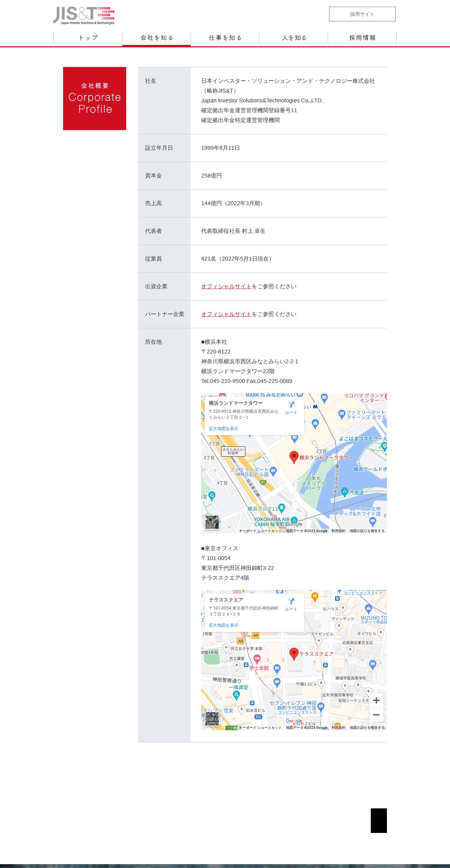Click the 汽車道 map marker
This screenshot has height=868, width=450.
[345, 492]
